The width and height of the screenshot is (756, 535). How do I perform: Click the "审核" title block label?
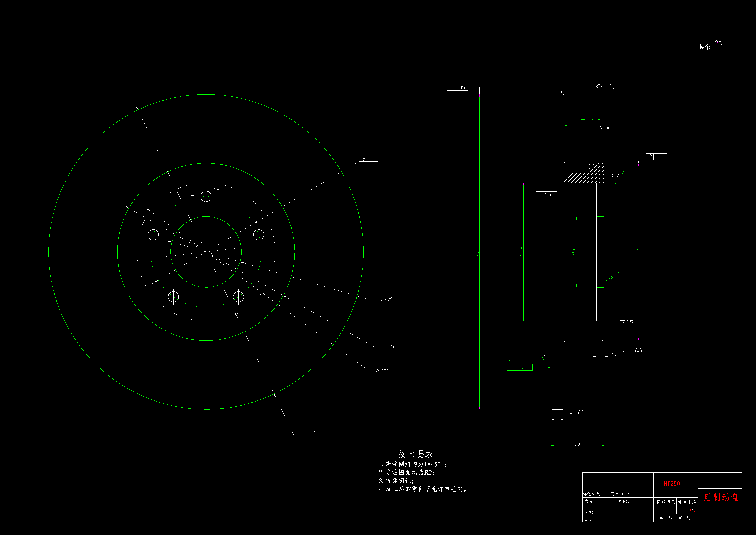click(x=589, y=512)
